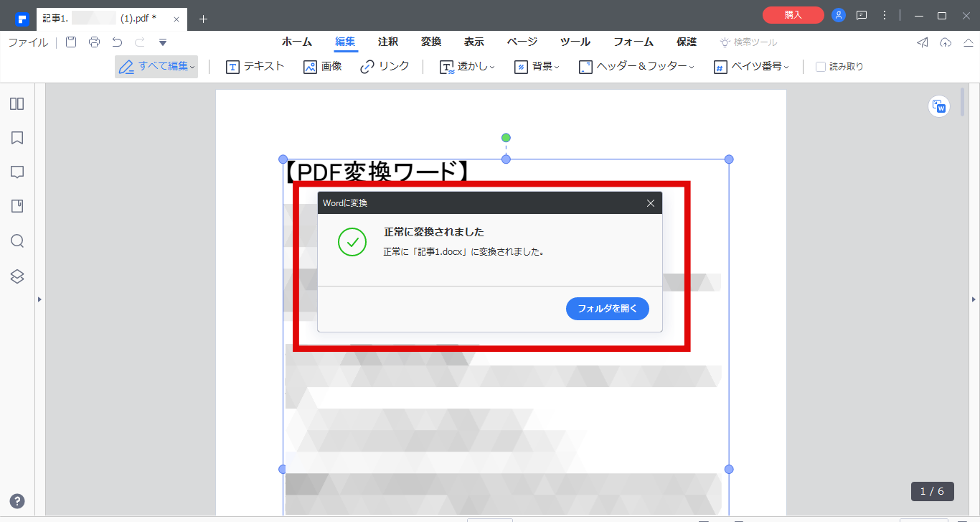The image size is (980, 522).
Task: Select the リンク tool
Action: 385,67
